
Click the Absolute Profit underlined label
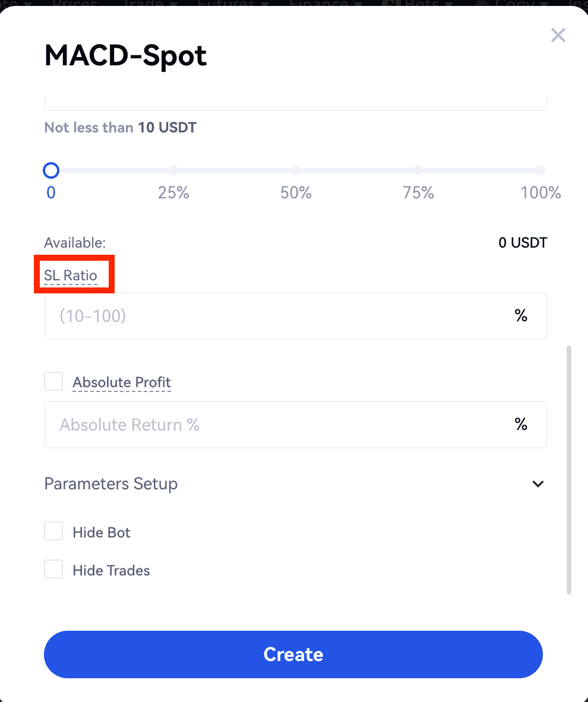[x=122, y=382]
